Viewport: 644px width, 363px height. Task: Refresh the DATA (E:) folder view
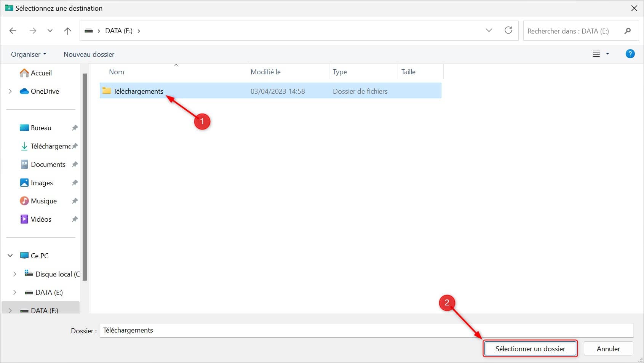(x=508, y=30)
